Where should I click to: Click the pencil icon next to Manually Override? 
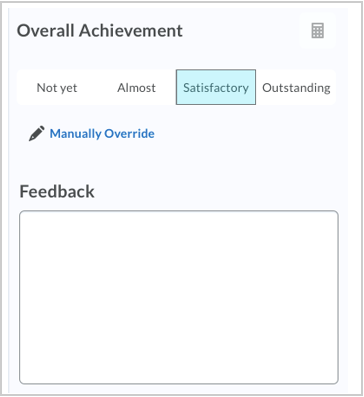37,134
